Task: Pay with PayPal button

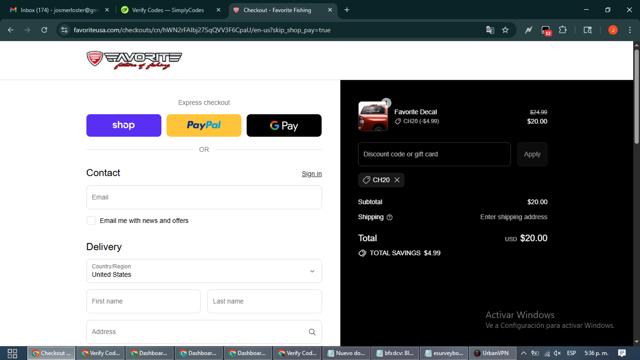Action: [x=204, y=125]
